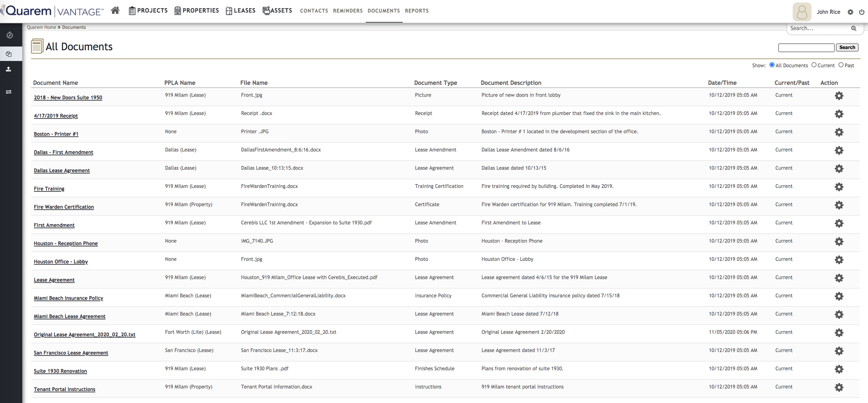
Task: Go to the Leases section
Action: point(241,11)
